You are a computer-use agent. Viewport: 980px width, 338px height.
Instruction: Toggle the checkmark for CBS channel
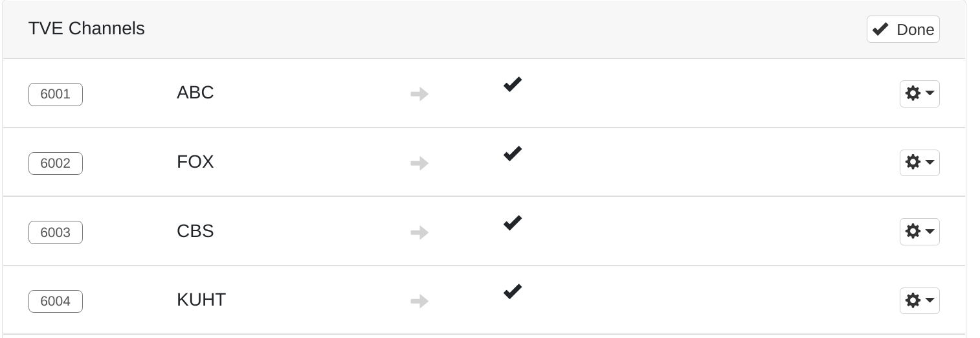click(512, 223)
